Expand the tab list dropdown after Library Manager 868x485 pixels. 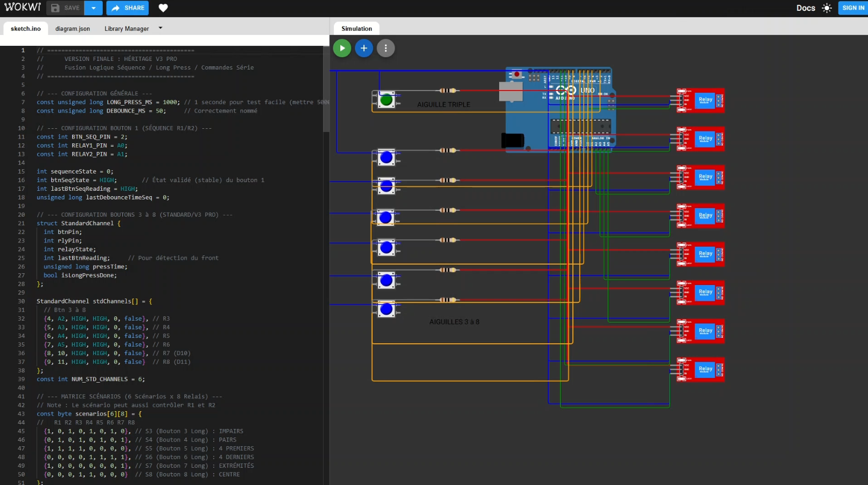tap(160, 28)
